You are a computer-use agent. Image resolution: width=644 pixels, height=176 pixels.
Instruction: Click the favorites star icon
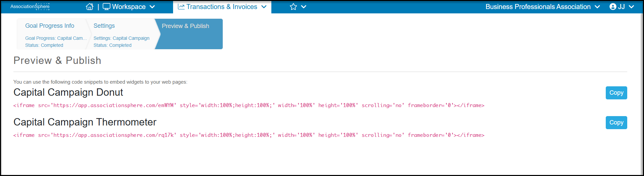pyautogui.click(x=293, y=7)
